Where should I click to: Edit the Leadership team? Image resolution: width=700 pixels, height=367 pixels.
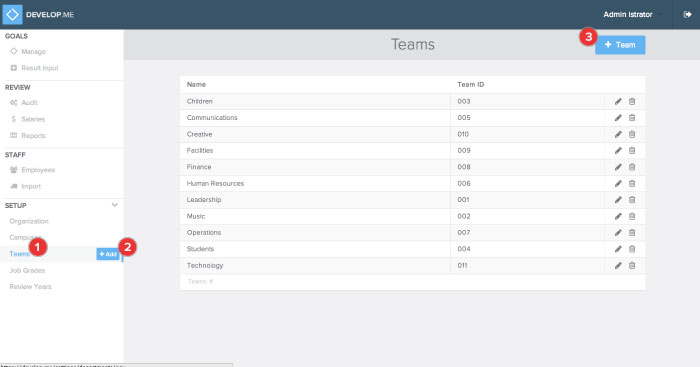pyautogui.click(x=618, y=200)
